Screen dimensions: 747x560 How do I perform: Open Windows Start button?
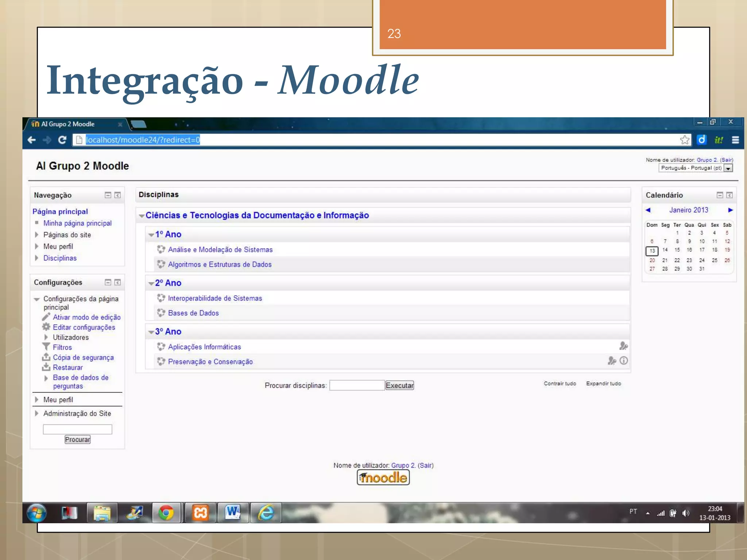(x=37, y=513)
